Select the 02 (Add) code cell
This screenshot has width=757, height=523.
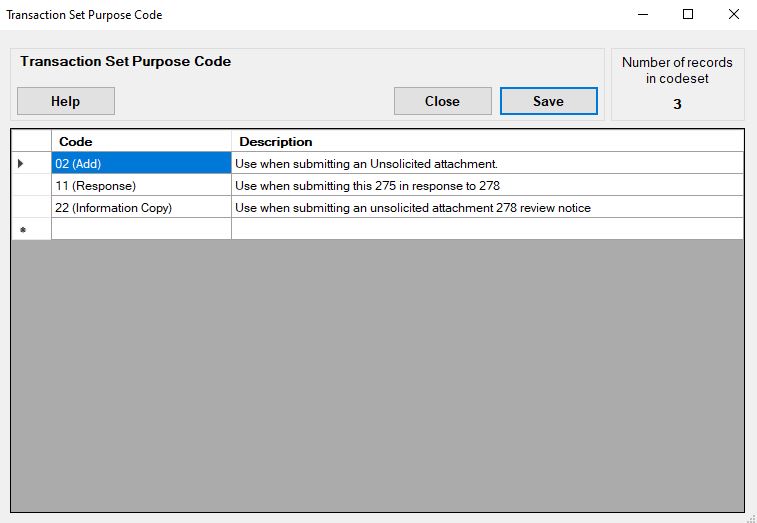click(x=141, y=163)
